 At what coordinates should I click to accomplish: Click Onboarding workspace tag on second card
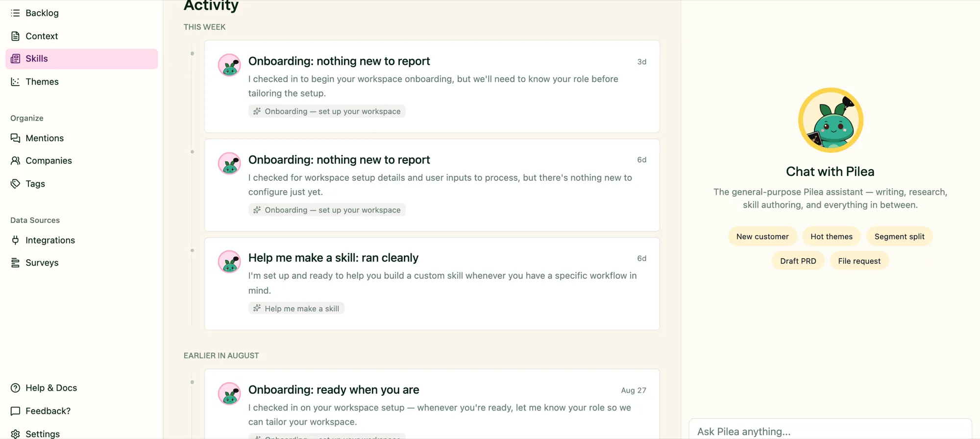[327, 210]
